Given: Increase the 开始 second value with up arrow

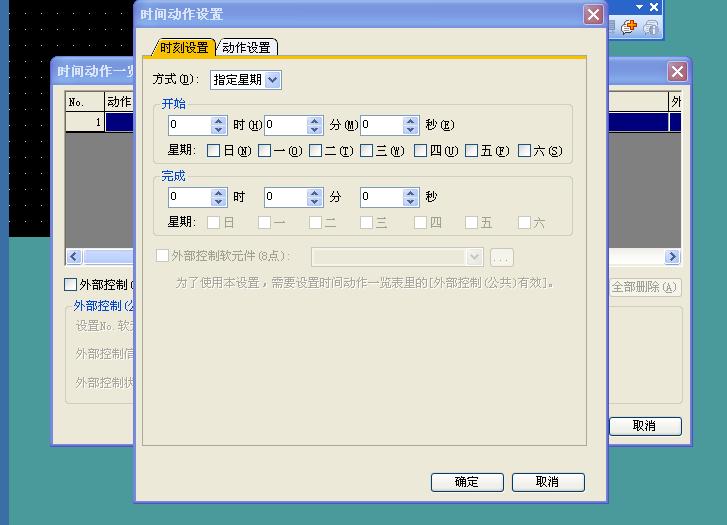Looking at the screenshot, I should [x=410, y=121].
